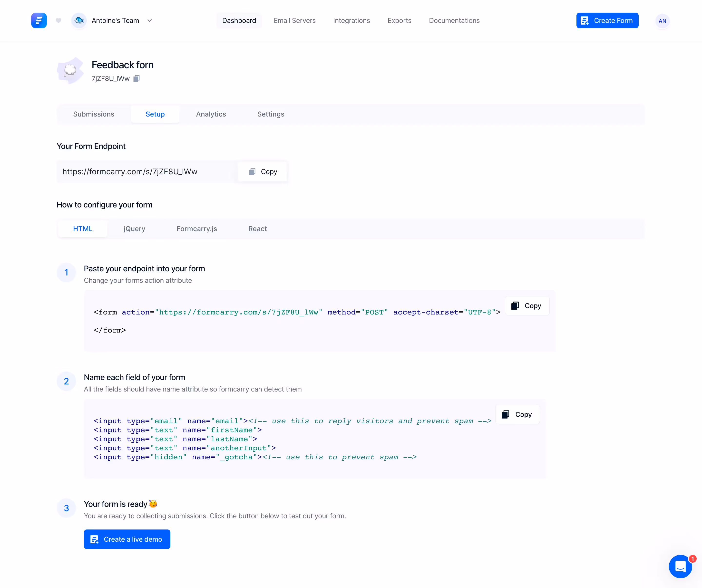Copy the form ID 7jZF8U_lWw via its icon

click(136, 78)
